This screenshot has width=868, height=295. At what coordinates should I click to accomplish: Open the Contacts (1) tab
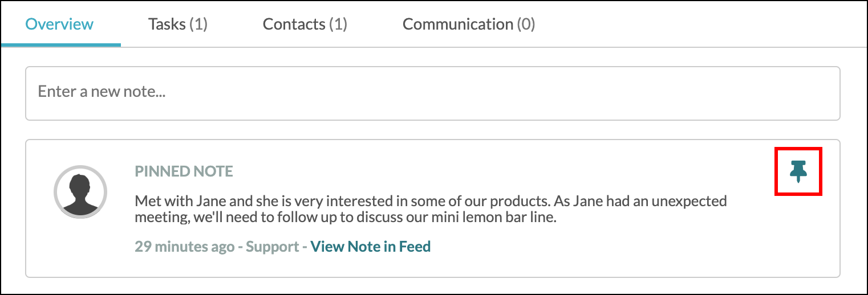pos(305,24)
